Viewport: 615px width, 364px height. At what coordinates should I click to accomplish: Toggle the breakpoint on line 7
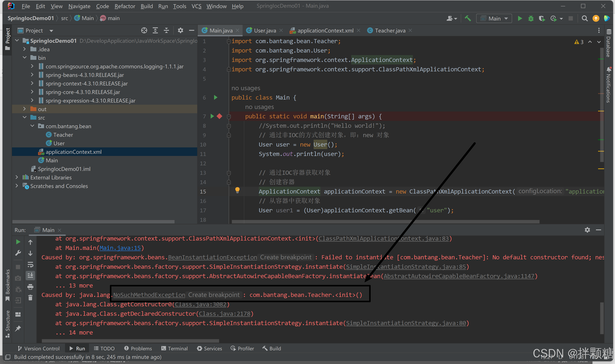pos(219,116)
